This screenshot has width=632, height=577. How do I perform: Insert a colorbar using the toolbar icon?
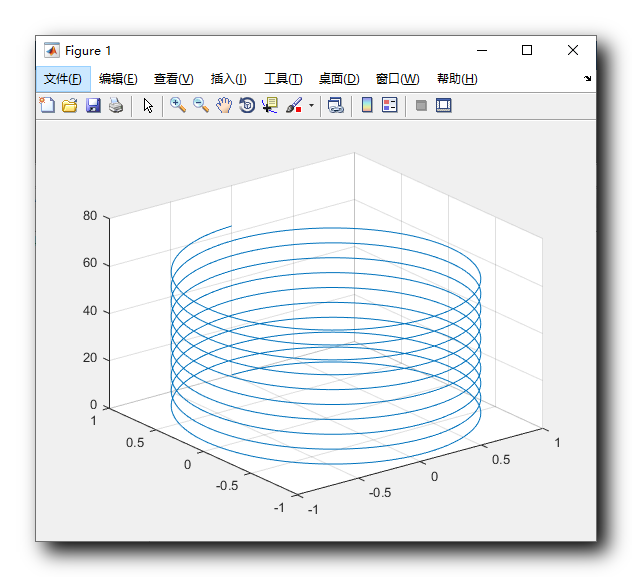click(367, 105)
